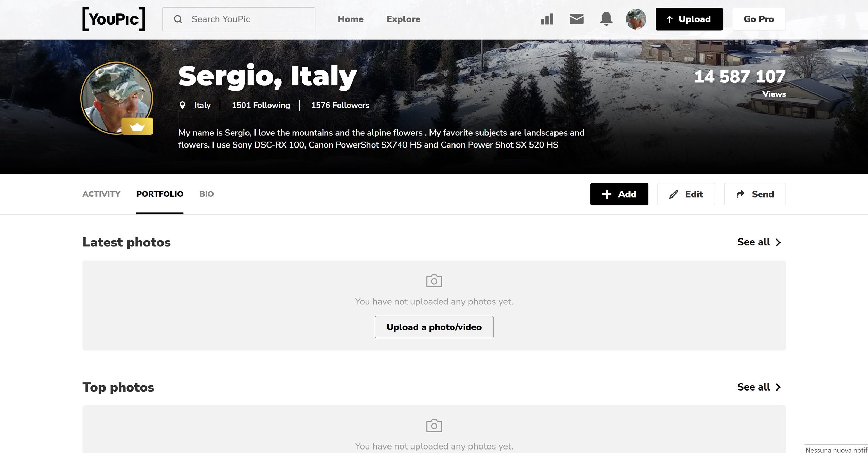Click the Edit profile button

click(x=686, y=194)
